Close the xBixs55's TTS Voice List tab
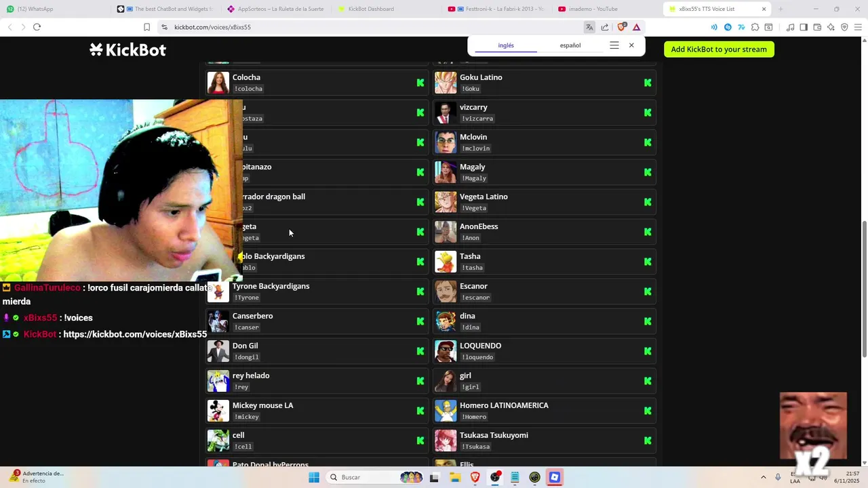868x488 pixels. (x=764, y=9)
